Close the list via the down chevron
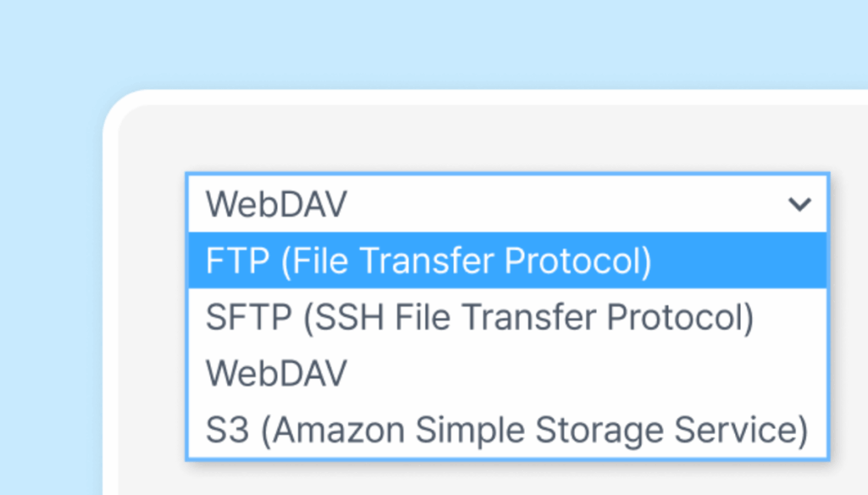The image size is (868, 495). tap(799, 204)
